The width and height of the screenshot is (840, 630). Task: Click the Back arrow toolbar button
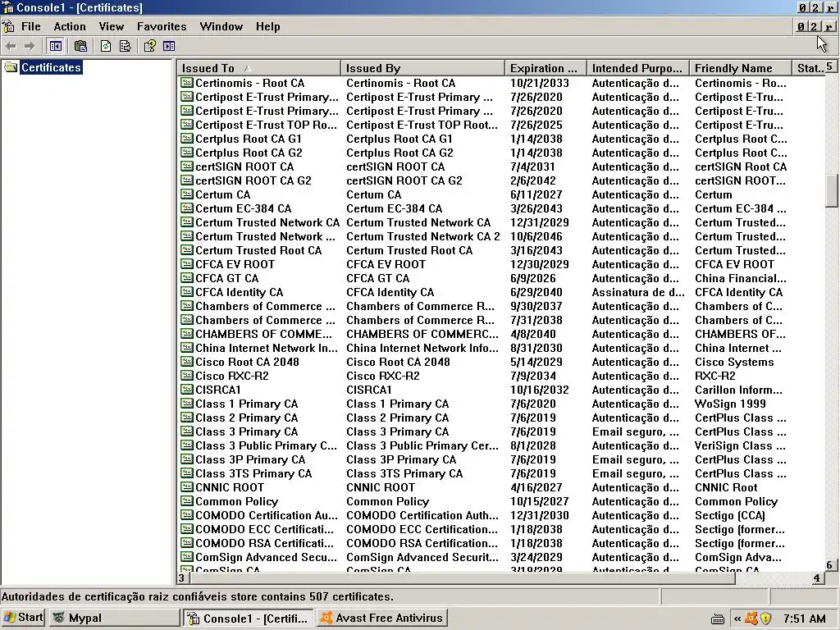pyautogui.click(x=11, y=47)
